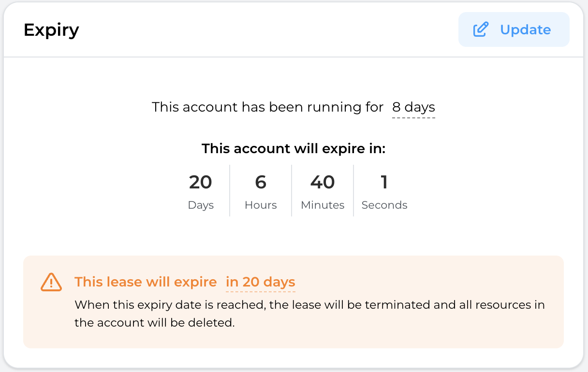Click the "Seconds" countdown label
The height and width of the screenshot is (372, 588).
coord(384,205)
